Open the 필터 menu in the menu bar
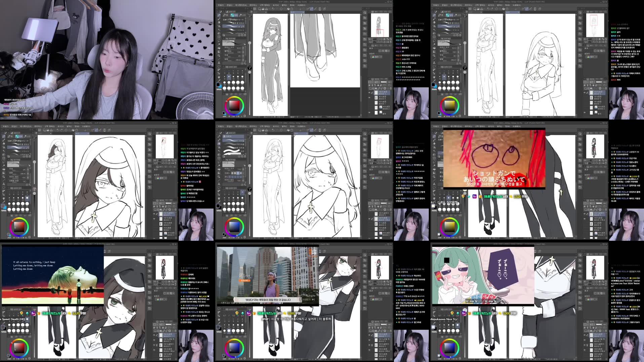Image resolution: width=644 pixels, height=362 pixels. click(285, 5)
